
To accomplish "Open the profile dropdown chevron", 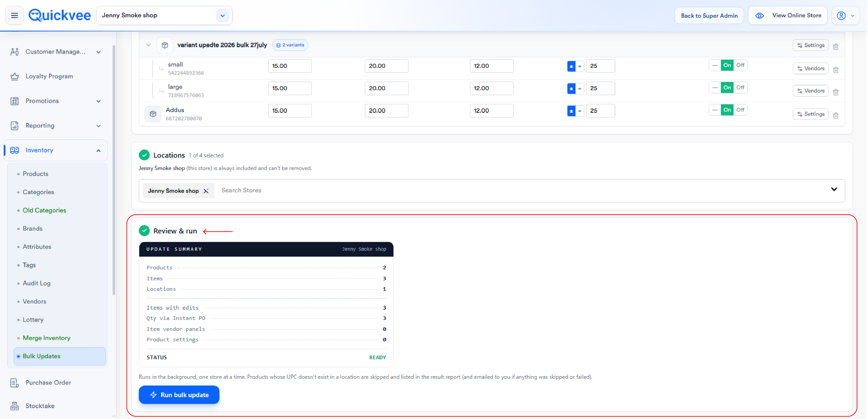I will click(x=852, y=16).
